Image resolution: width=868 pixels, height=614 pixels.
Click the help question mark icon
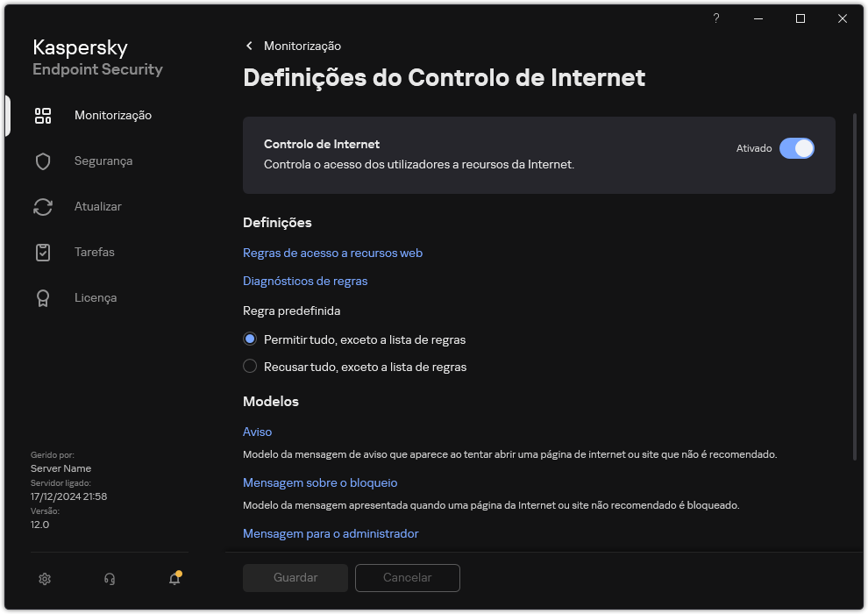[715, 18]
